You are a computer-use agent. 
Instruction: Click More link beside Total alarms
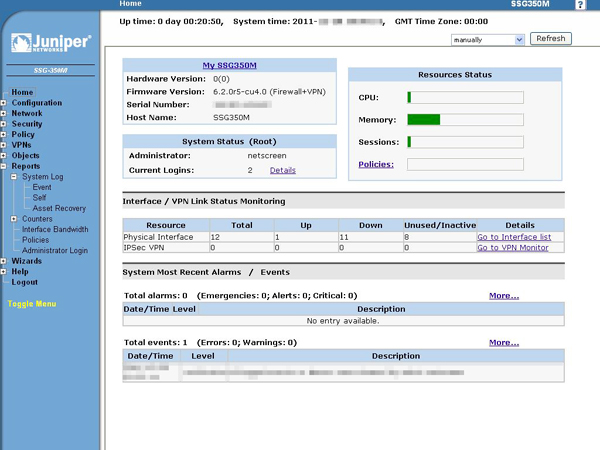pyautogui.click(x=504, y=296)
